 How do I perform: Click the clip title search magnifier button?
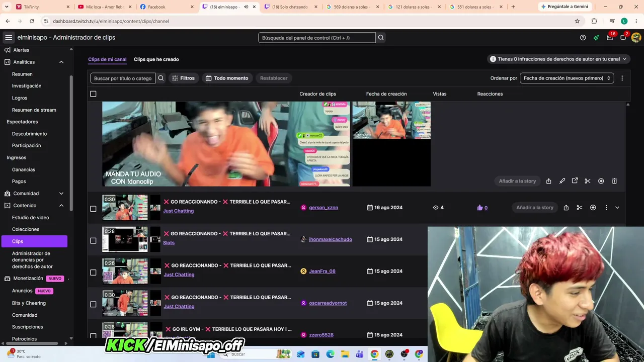[161, 78]
